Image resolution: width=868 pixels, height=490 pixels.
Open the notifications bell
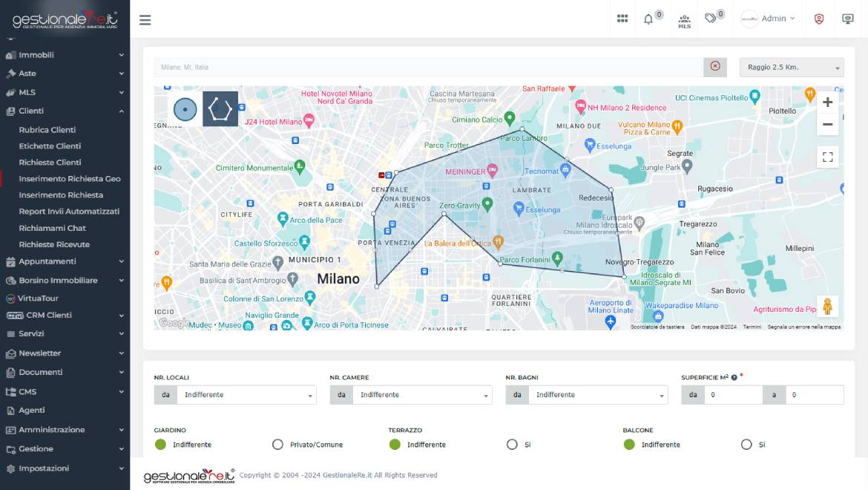648,19
